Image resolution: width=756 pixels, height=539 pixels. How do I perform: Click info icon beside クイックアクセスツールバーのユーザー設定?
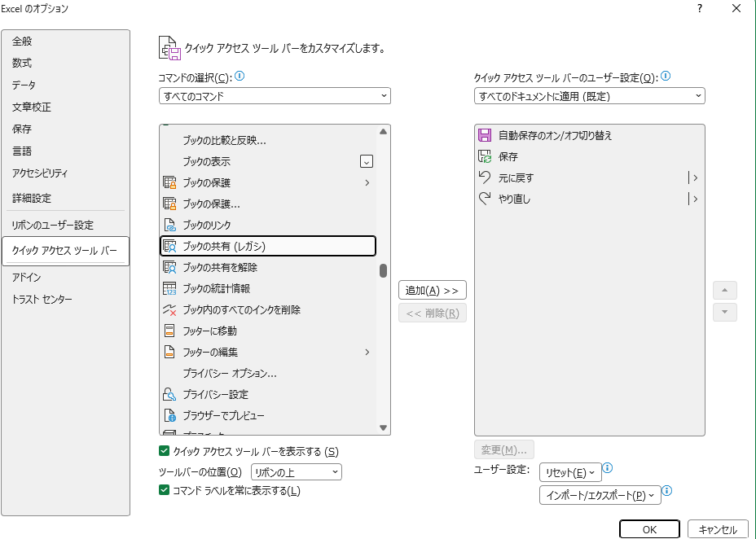[x=666, y=76]
